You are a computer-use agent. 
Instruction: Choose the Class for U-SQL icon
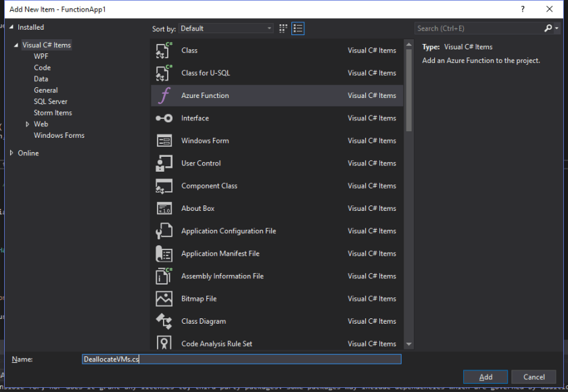click(164, 73)
